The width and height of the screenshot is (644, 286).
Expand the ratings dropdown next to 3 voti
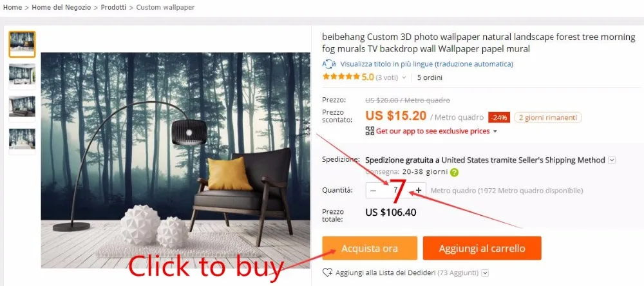click(404, 77)
